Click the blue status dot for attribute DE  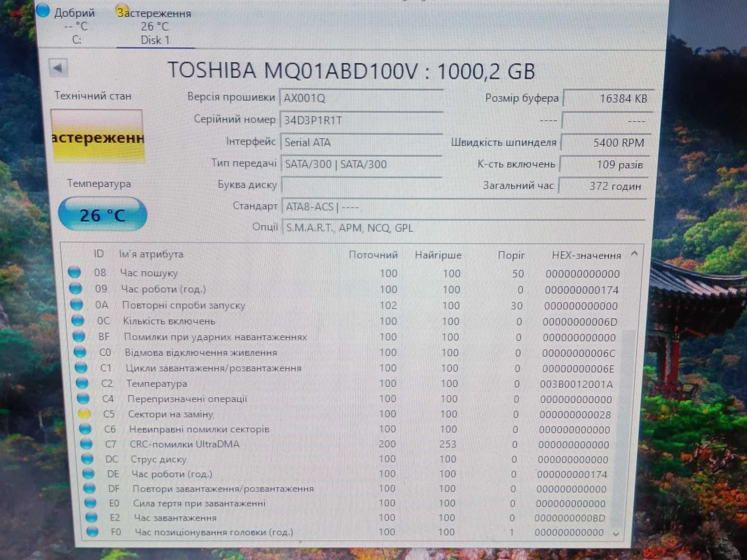(x=89, y=473)
